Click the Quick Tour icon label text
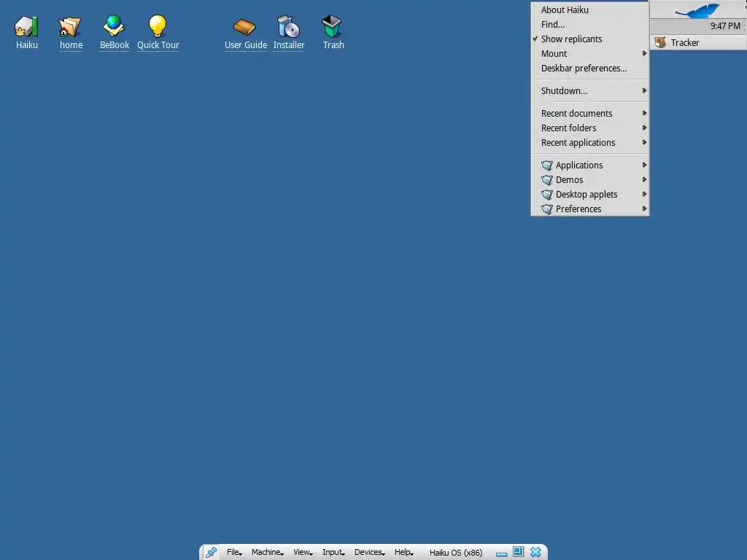Screen dimensions: 747x560 [x=158, y=45]
